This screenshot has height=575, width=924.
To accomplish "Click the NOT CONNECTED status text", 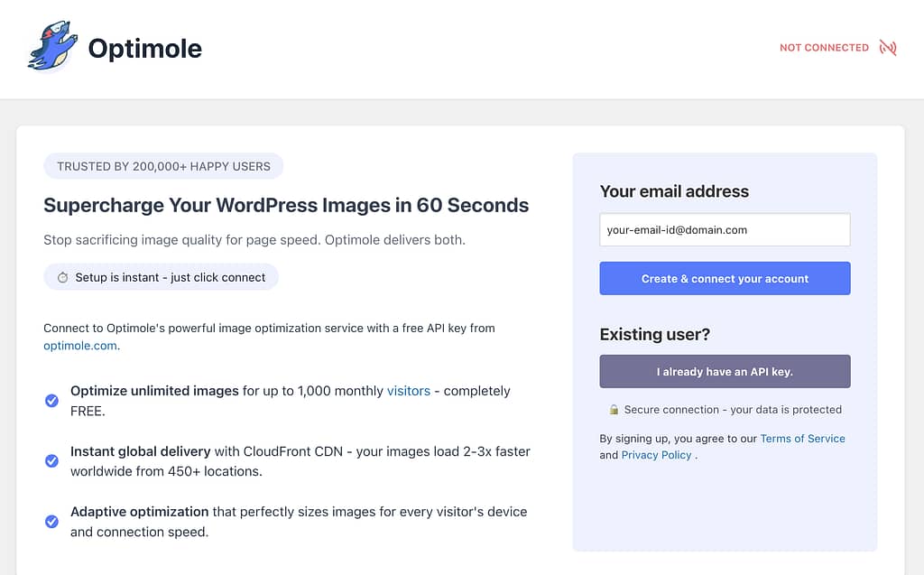I will [x=825, y=48].
